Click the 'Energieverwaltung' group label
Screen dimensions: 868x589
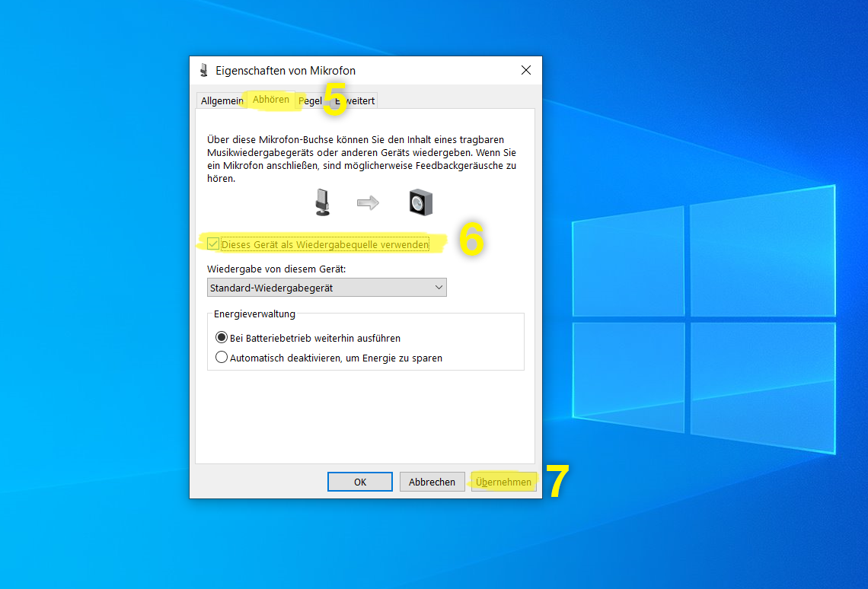[x=254, y=314]
